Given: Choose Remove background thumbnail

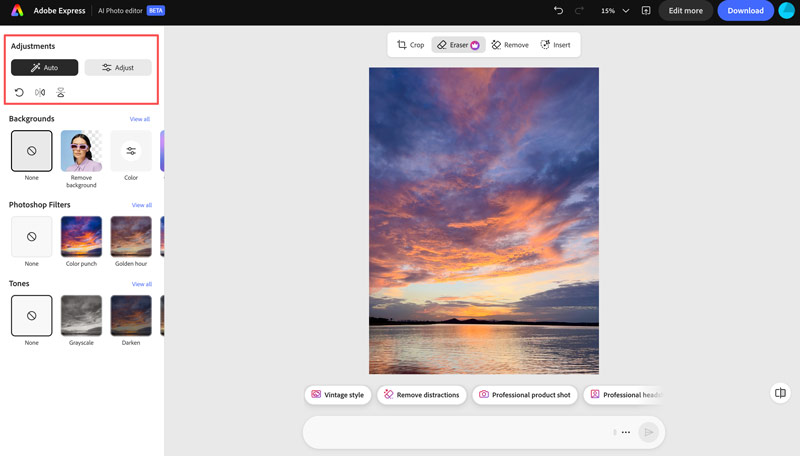Looking at the screenshot, I should (81, 150).
